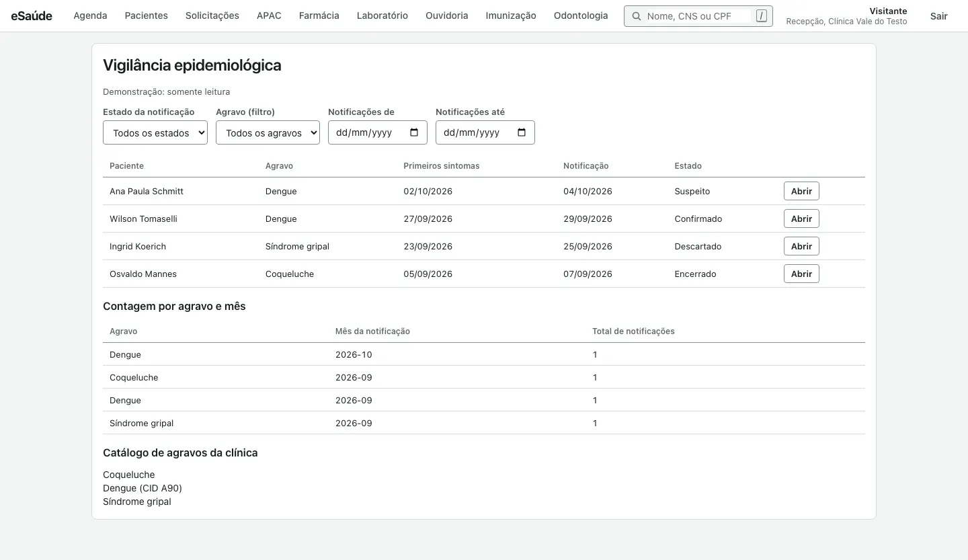Click the 04/10/2026 notification date
The width and height of the screenshot is (968, 560).
tap(588, 191)
